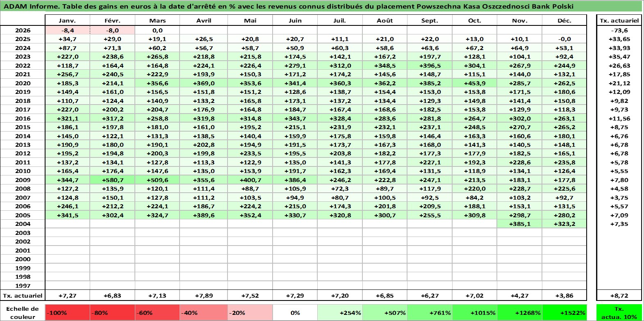Click the Tx. actuariel label in the bottom row
Screen dimensions: 644x321
(x=23, y=296)
